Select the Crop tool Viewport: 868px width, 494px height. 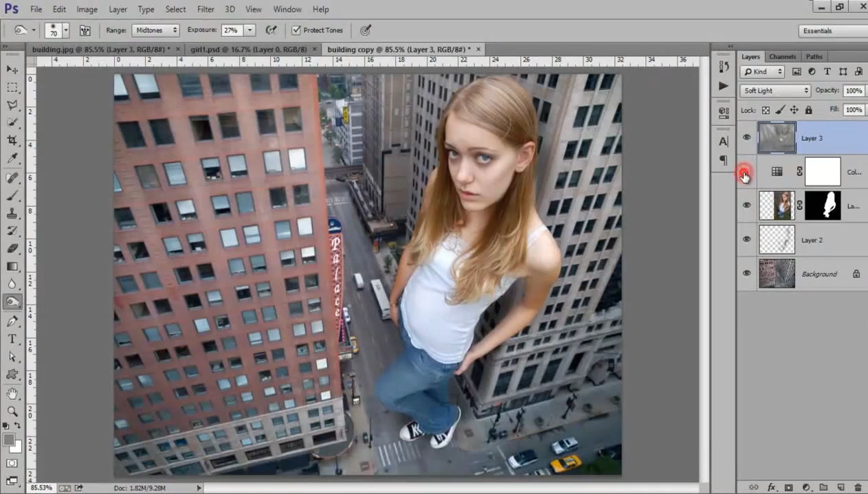(12, 140)
